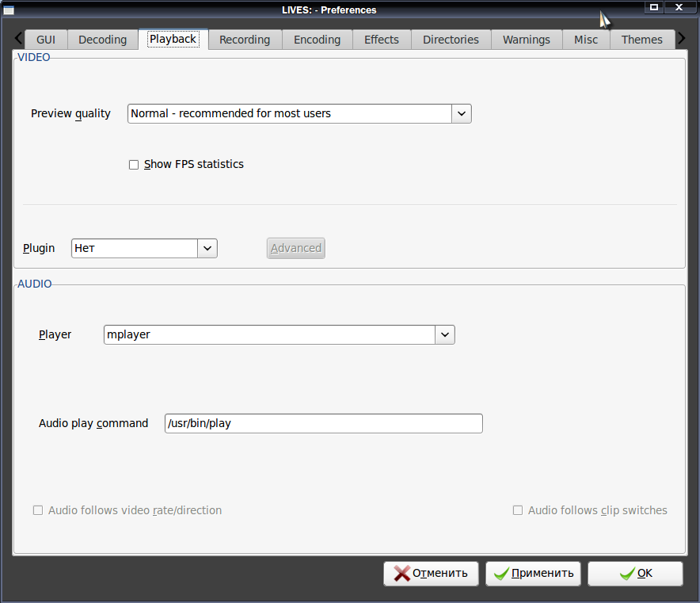Open the Encoding tab
The height and width of the screenshot is (603, 700).
point(317,40)
